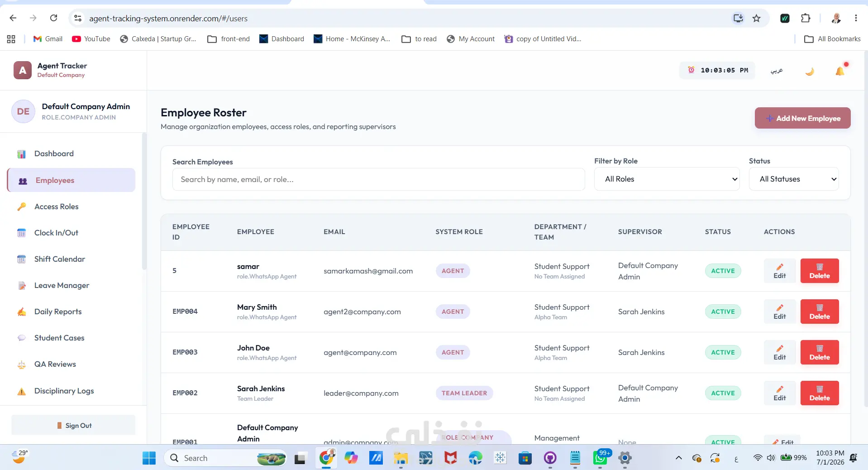
Task: Go back with the browser back arrow
Action: click(x=13, y=18)
